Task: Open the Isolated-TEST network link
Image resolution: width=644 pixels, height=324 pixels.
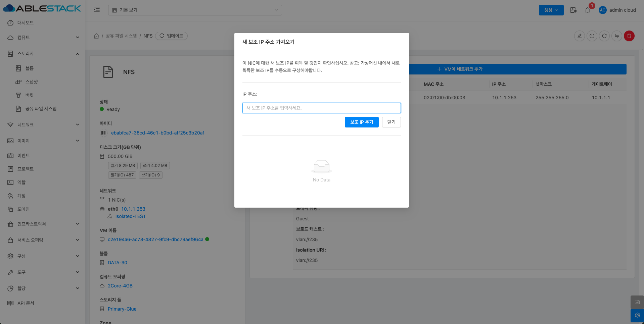Action: (x=131, y=216)
